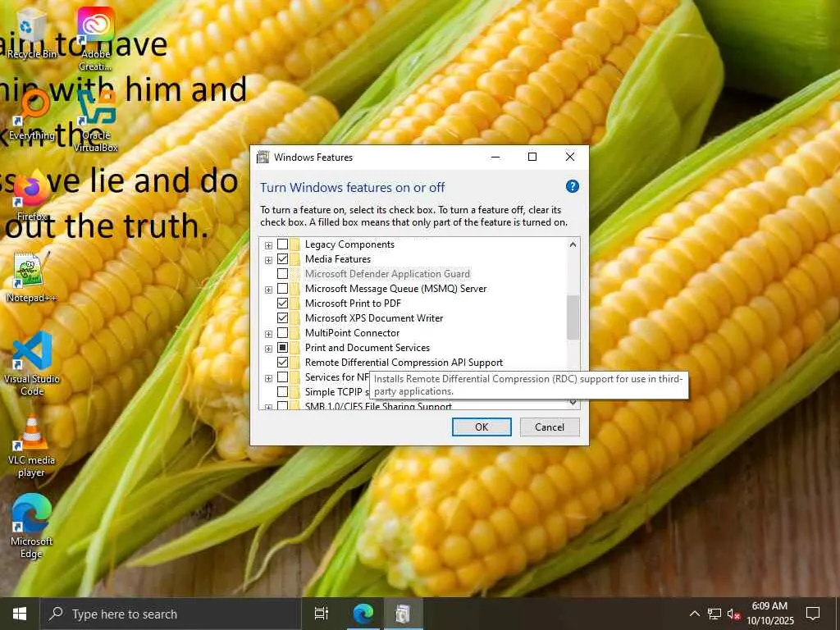Maximize the Windows Features window
This screenshot has width=840, height=630.
pyautogui.click(x=532, y=157)
